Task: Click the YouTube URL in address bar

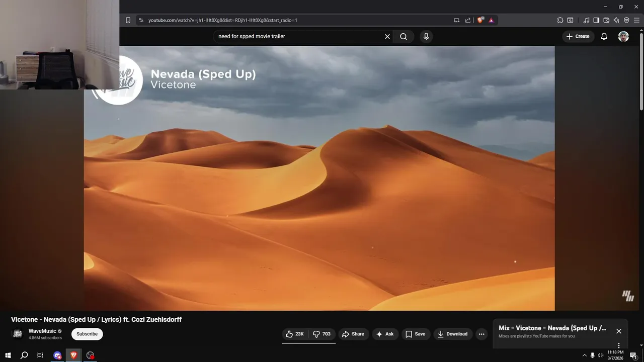Action: 222,20
